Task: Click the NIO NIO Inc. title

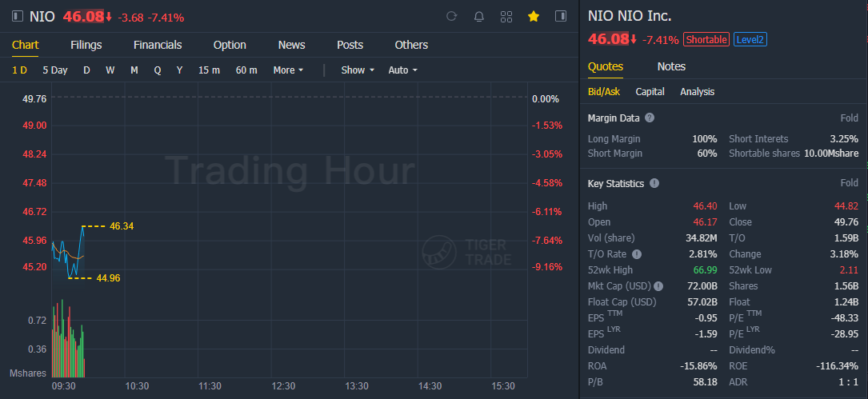Action: pos(630,17)
